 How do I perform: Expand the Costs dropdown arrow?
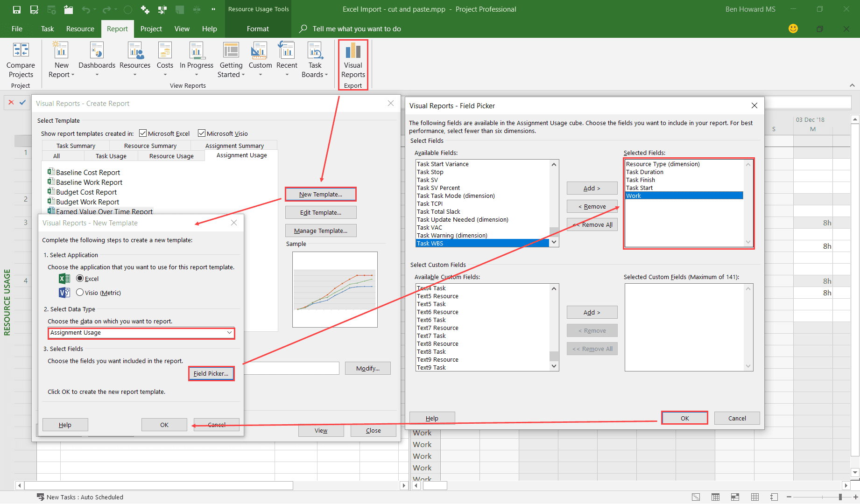coord(165,75)
